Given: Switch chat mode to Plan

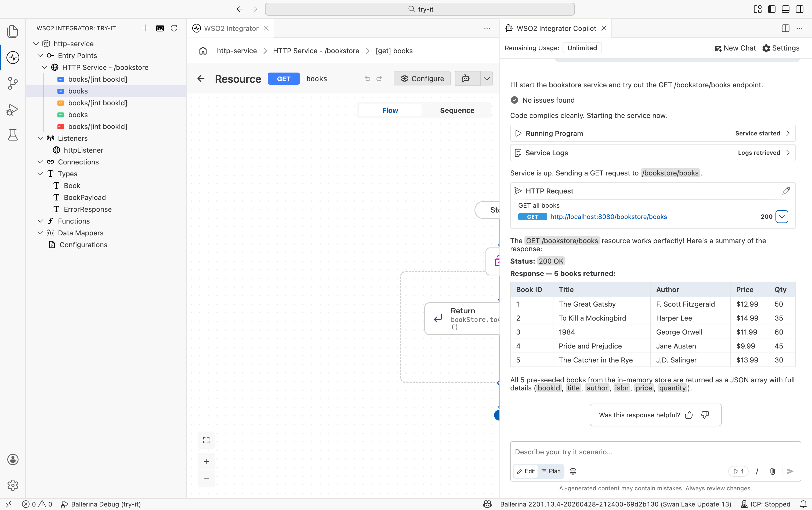Looking at the screenshot, I should click(x=551, y=471).
